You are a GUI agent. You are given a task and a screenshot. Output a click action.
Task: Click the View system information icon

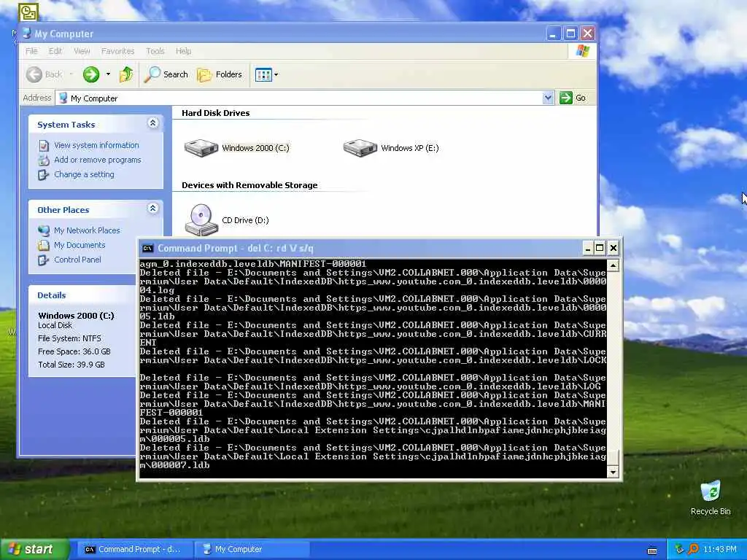(44, 145)
